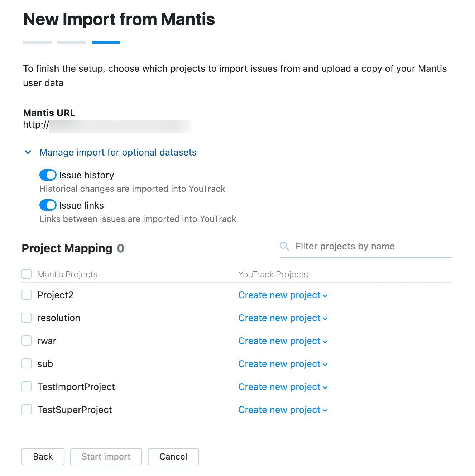Click the magnifying glass search icon
The image size is (475, 476).
[x=284, y=246]
